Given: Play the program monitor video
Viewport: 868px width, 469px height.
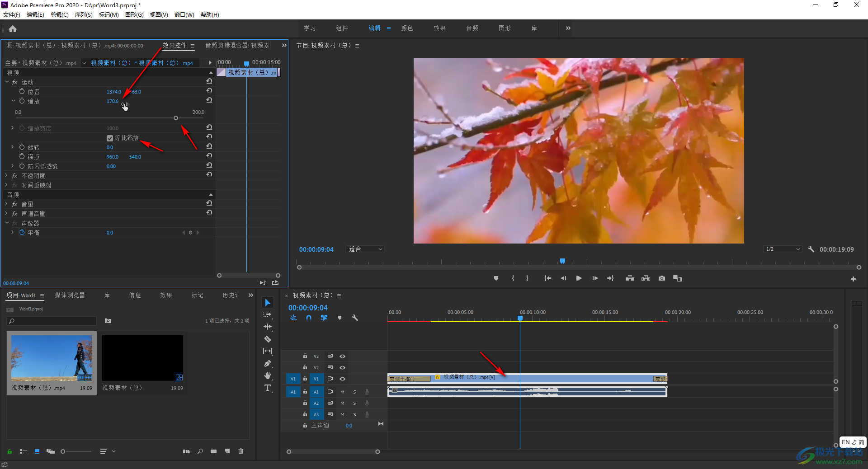Looking at the screenshot, I should [x=579, y=278].
